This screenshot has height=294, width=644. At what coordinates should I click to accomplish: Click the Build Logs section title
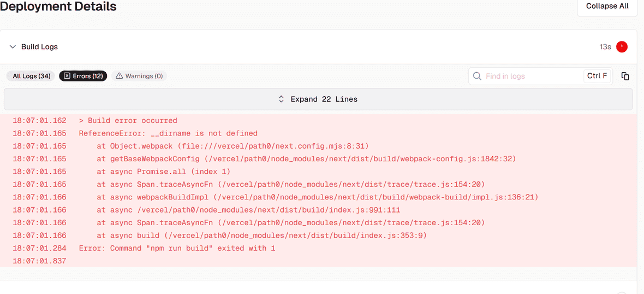(39, 47)
